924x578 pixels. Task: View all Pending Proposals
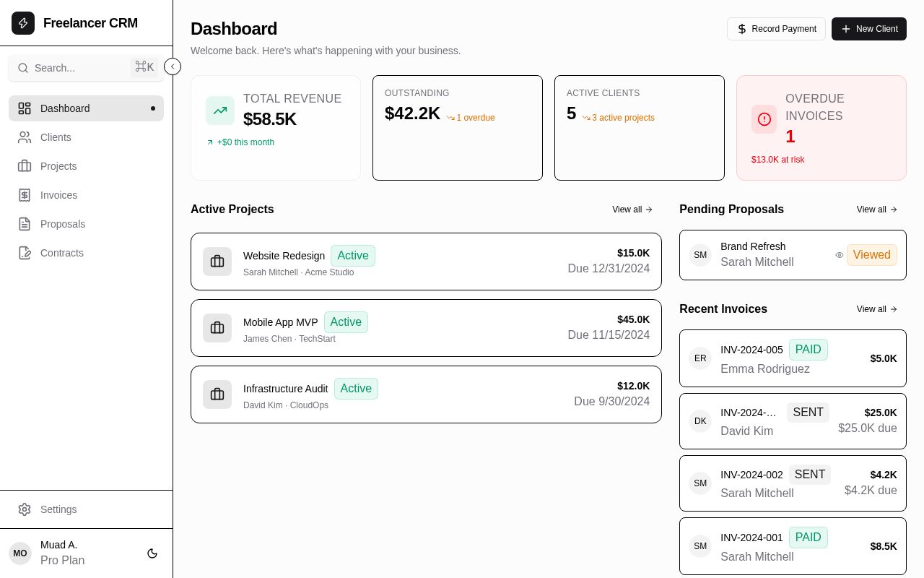877,210
